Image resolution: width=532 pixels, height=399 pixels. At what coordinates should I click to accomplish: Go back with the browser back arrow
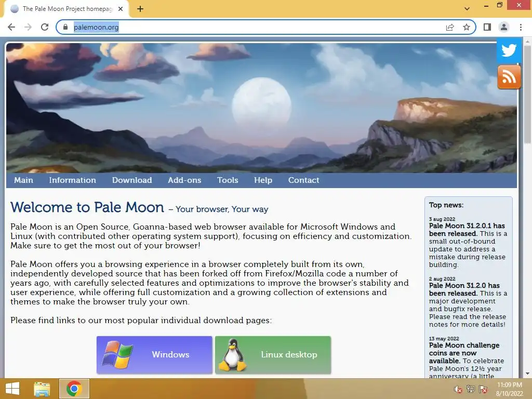pyautogui.click(x=11, y=27)
